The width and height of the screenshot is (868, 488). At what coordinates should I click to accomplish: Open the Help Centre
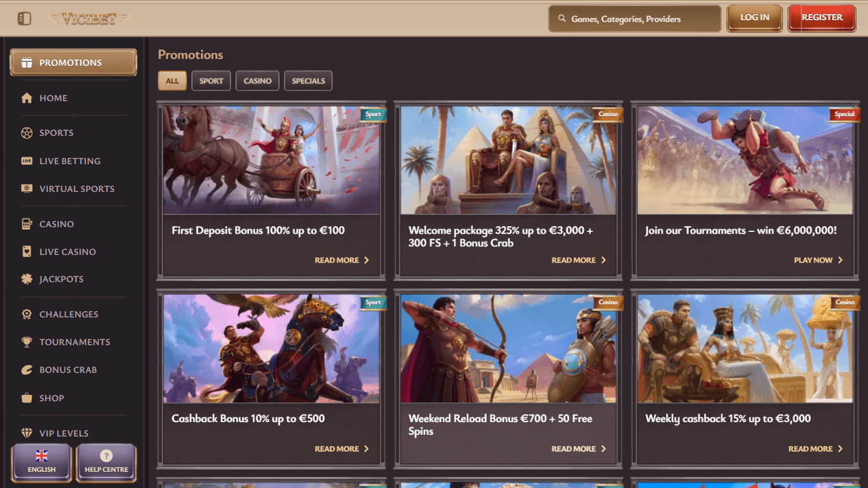click(106, 462)
